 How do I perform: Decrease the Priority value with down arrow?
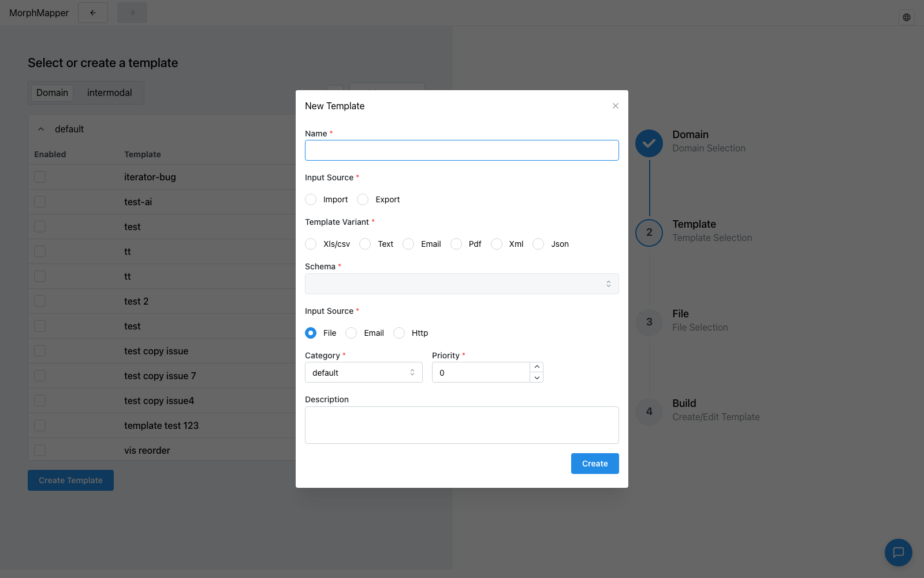537,377
